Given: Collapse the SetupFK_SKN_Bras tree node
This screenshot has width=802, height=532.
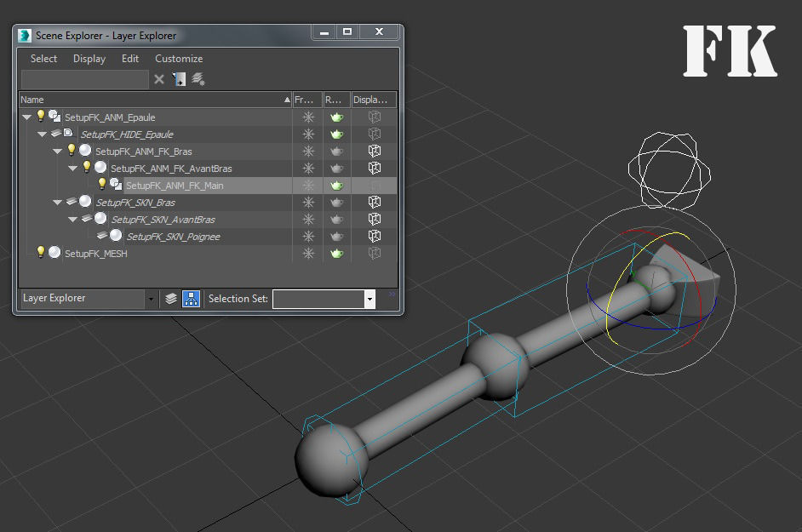Looking at the screenshot, I should tap(58, 202).
